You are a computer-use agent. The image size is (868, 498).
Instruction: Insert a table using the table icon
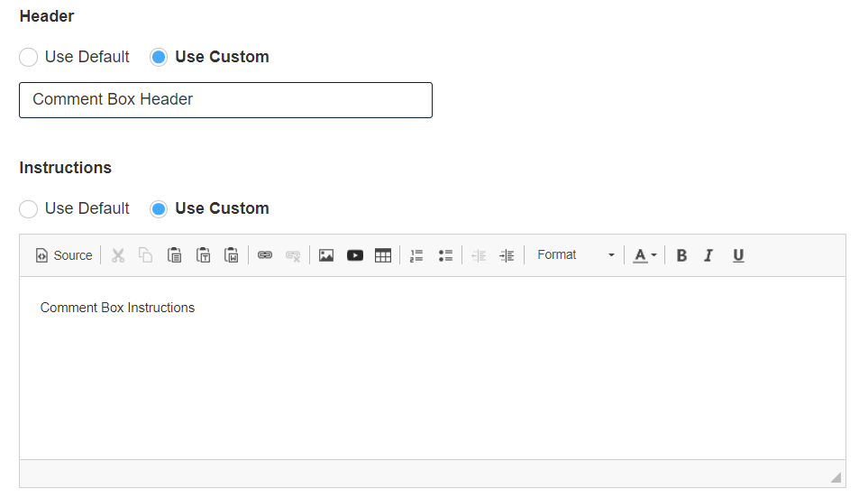coord(383,255)
